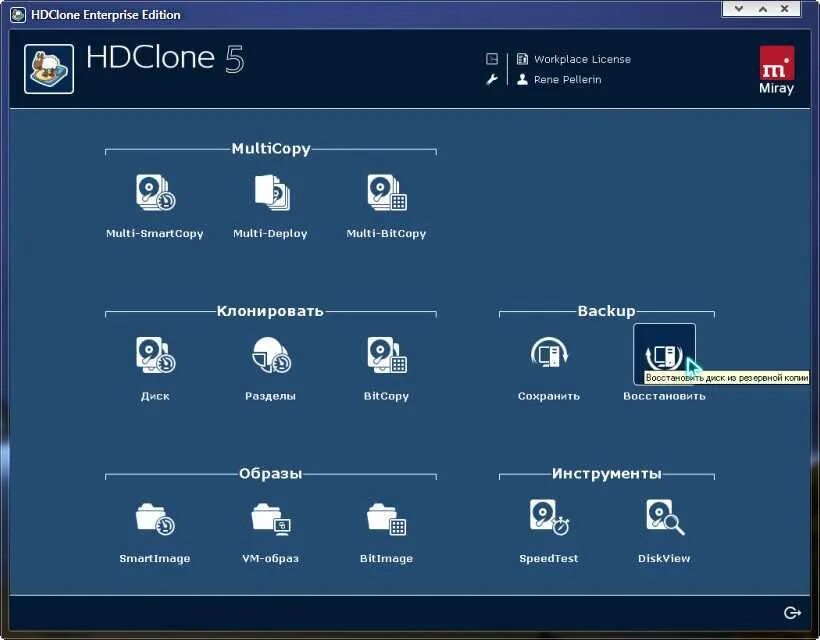Click the Образы section heading
Image resolution: width=820 pixels, height=640 pixels.
[x=270, y=474]
